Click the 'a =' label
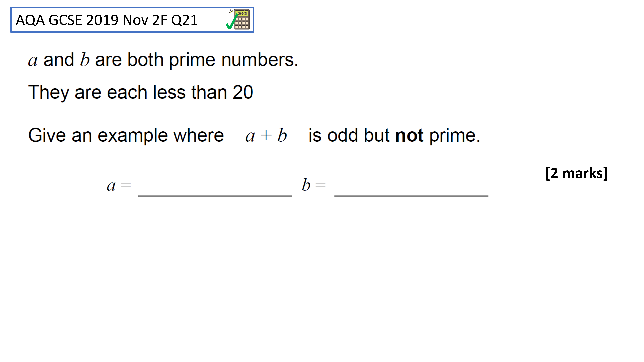644x362 pixels. (119, 186)
